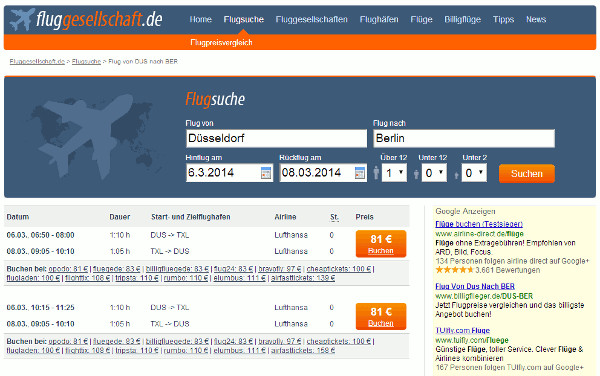This screenshot has height=376, width=600.
Task: Open airfasttickets: 139 € booking link
Action: (303, 278)
